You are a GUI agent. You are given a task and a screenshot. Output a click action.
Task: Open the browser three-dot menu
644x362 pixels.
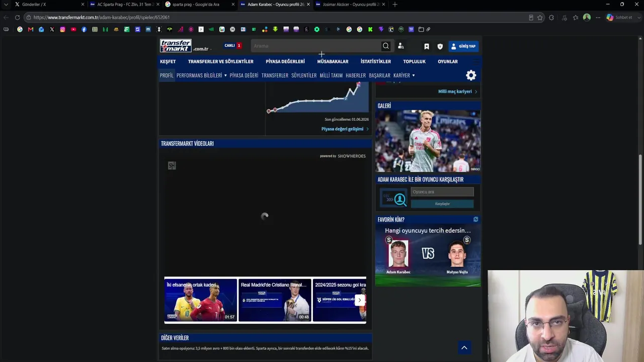598,18
